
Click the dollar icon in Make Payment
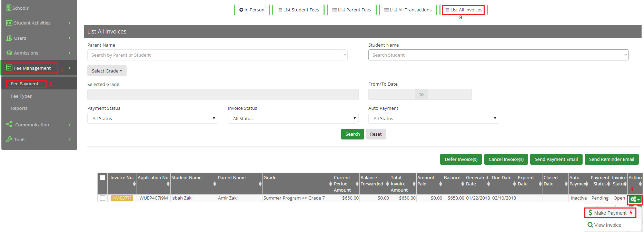590,213
